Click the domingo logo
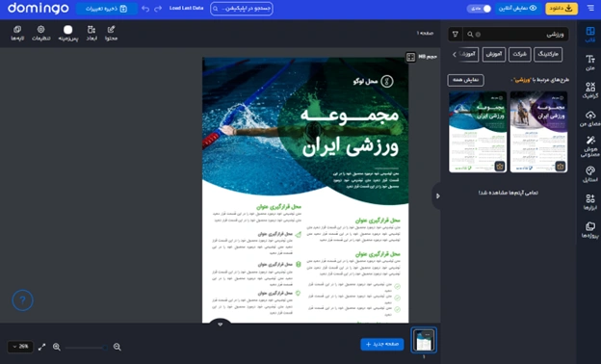Image resolution: width=601 pixels, height=364 pixels. click(x=38, y=9)
